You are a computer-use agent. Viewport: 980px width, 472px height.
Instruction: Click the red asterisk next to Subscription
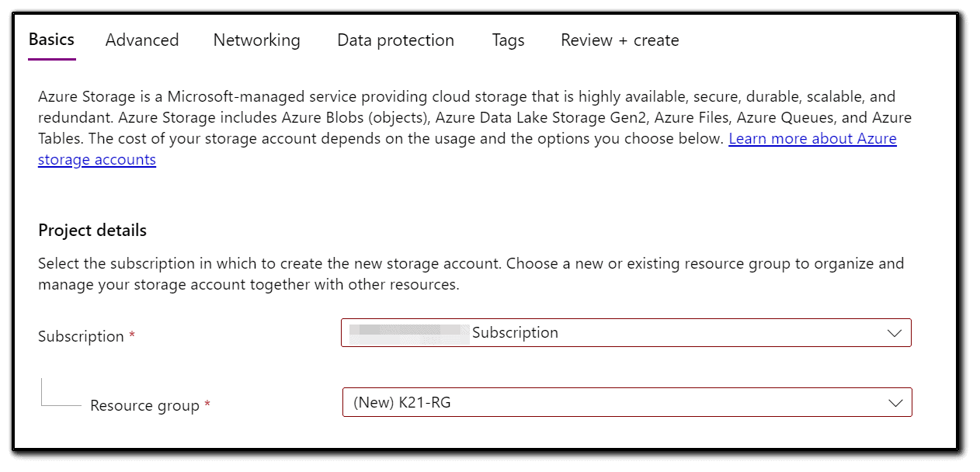point(131,332)
